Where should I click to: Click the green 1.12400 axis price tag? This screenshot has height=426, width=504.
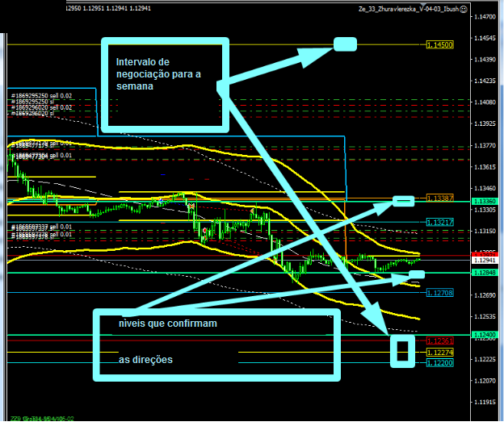[x=485, y=335]
